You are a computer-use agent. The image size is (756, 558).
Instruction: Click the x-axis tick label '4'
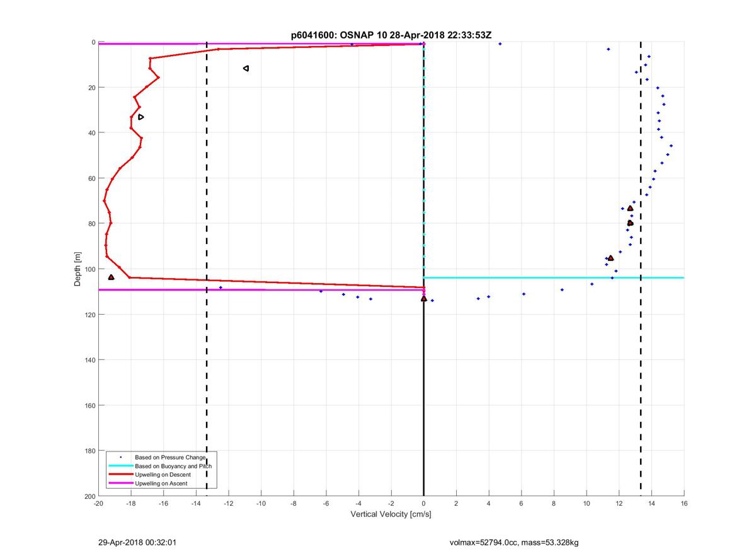(489, 504)
